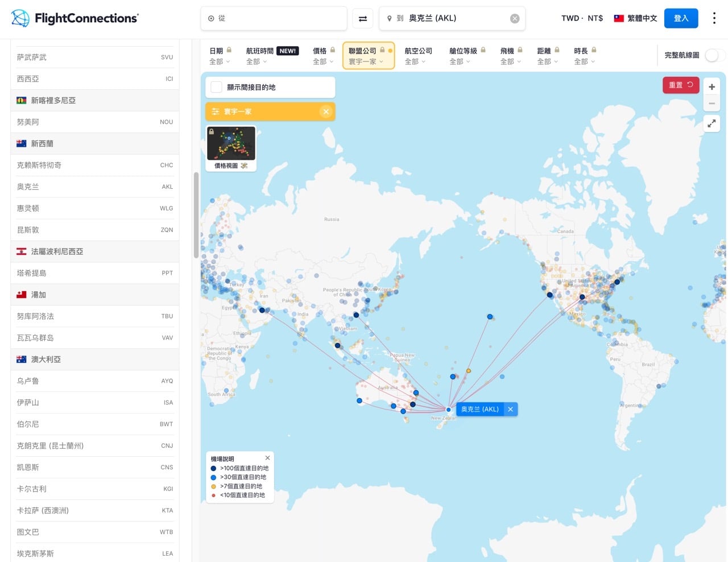Select 瓦瓦乌群岛 VAV airport

point(95,338)
